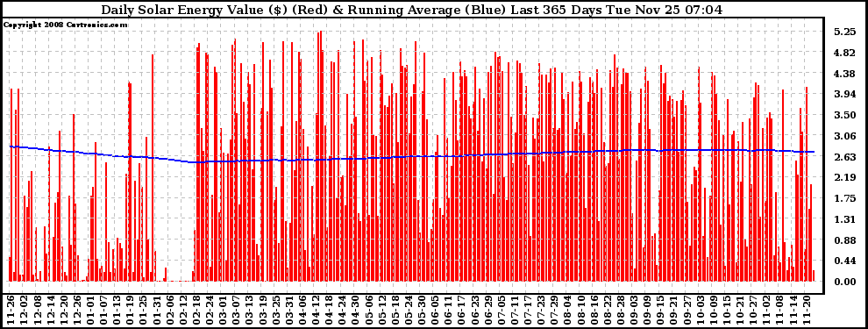This screenshot has width=868, height=329.
Task: Select the 5.25 y-axis label
Action: 844,32
